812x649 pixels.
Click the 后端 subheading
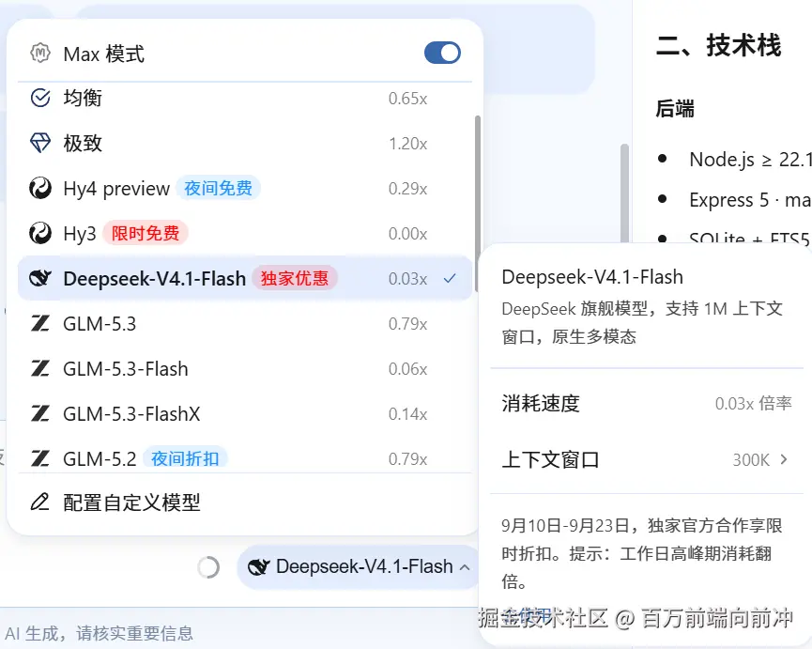tap(675, 109)
